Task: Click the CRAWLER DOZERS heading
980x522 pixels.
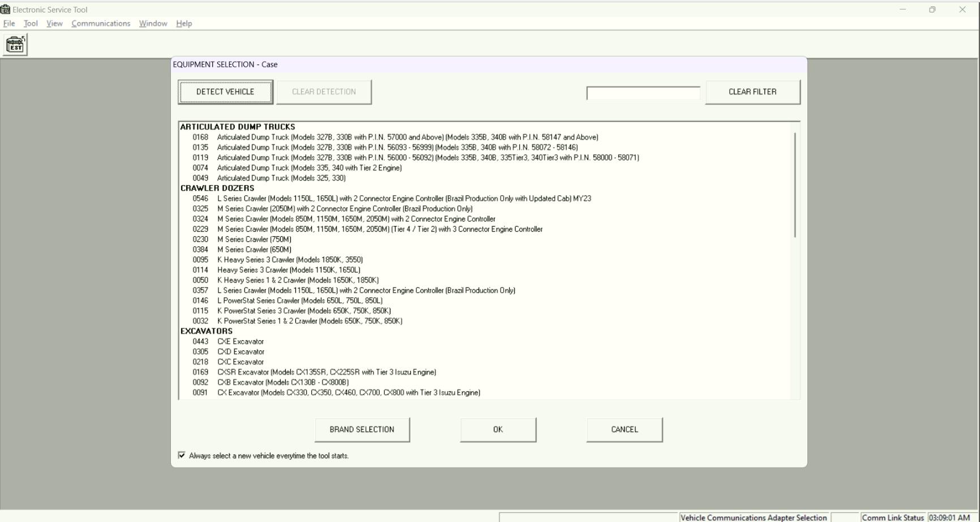Action: [217, 188]
